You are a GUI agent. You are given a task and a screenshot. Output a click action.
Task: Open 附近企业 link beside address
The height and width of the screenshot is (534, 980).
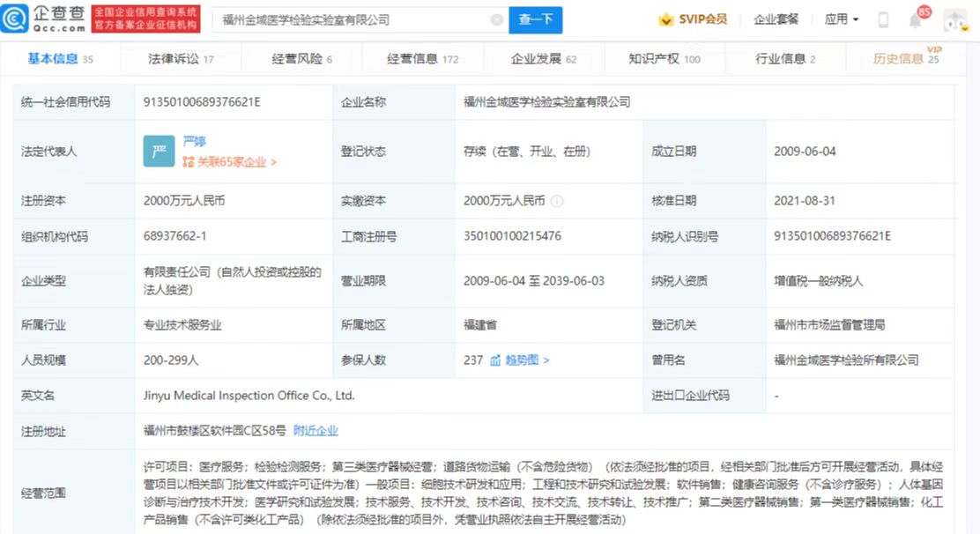coord(316,431)
